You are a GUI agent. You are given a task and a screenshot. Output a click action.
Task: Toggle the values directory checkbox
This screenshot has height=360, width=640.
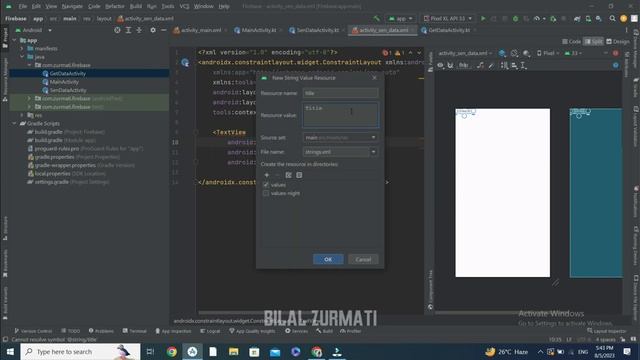266,185
